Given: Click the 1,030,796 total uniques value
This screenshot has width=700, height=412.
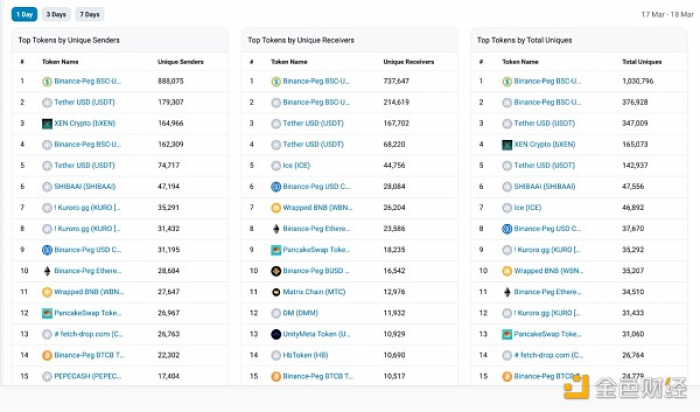Looking at the screenshot, I should coord(638,81).
